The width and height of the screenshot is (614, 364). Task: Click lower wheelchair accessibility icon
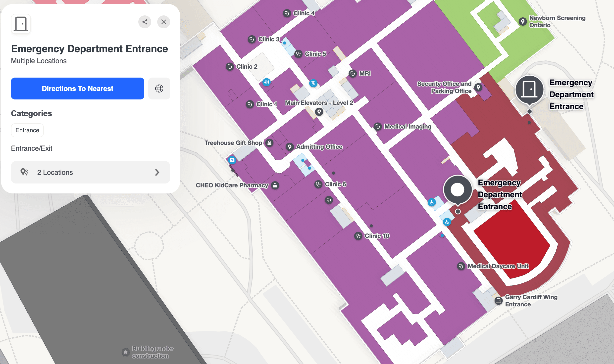click(x=447, y=222)
